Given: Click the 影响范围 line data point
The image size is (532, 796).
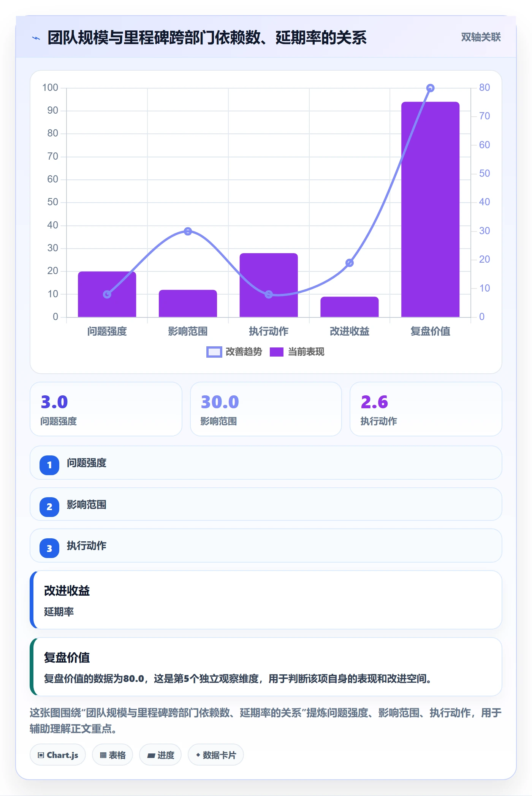Looking at the screenshot, I should click(x=188, y=231).
